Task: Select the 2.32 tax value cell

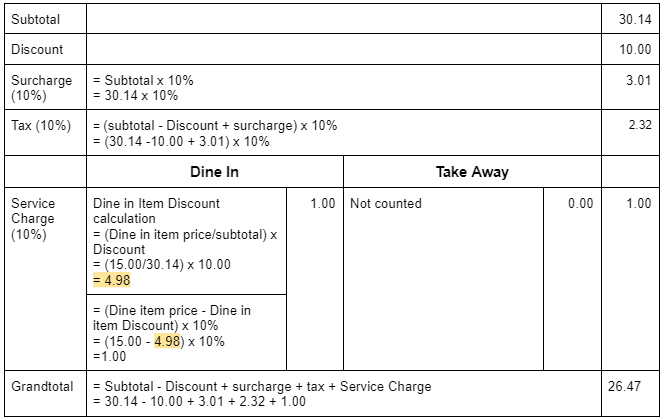Action: 639,125
